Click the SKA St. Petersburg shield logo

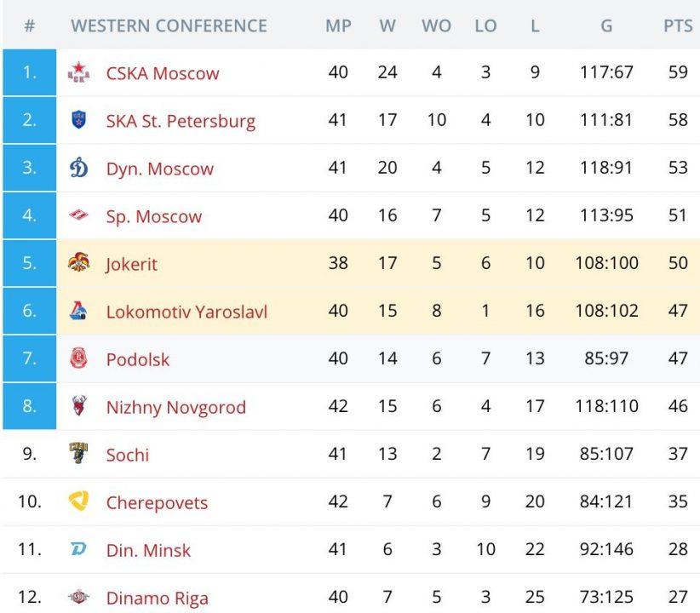(x=78, y=121)
